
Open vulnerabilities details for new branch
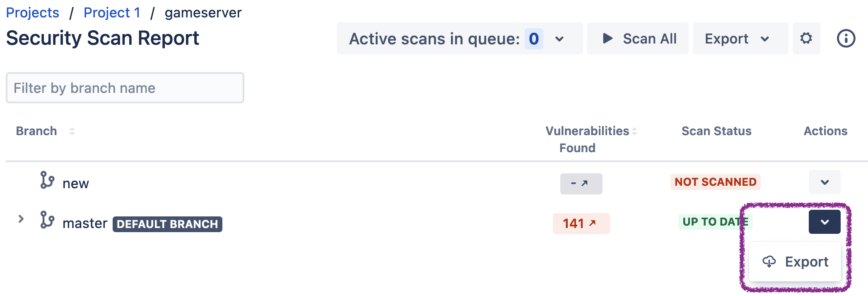[581, 184]
